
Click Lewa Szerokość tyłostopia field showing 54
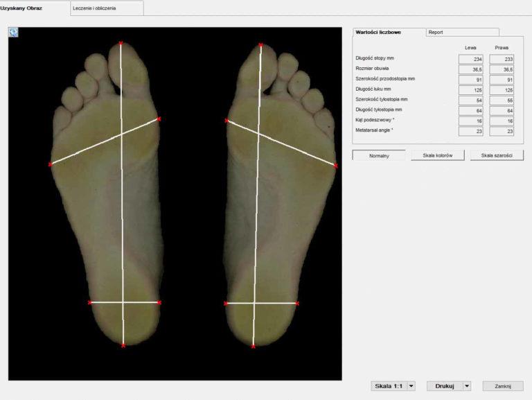(470, 101)
